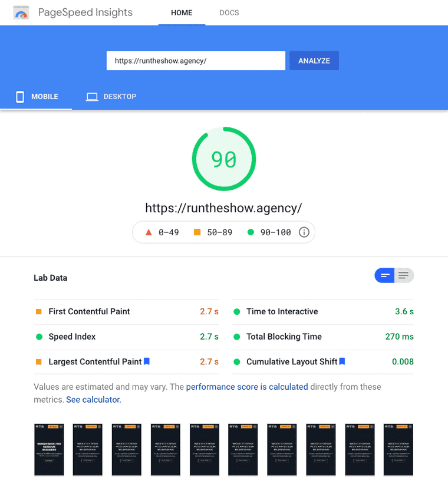This screenshot has height=490, width=448.
Task: Open the 'performance score is calculated' link
Action: click(x=247, y=387)
